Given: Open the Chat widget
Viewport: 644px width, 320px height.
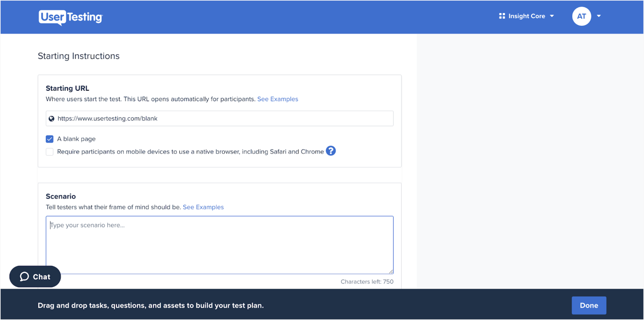Looking at the screenshot, I should (35, 277).
